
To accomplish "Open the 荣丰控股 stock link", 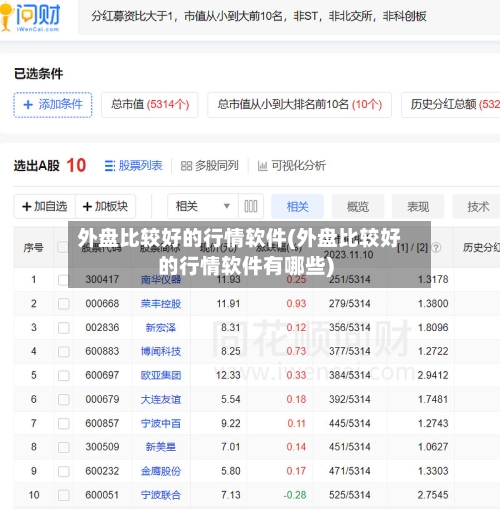I will pos(161,304).
